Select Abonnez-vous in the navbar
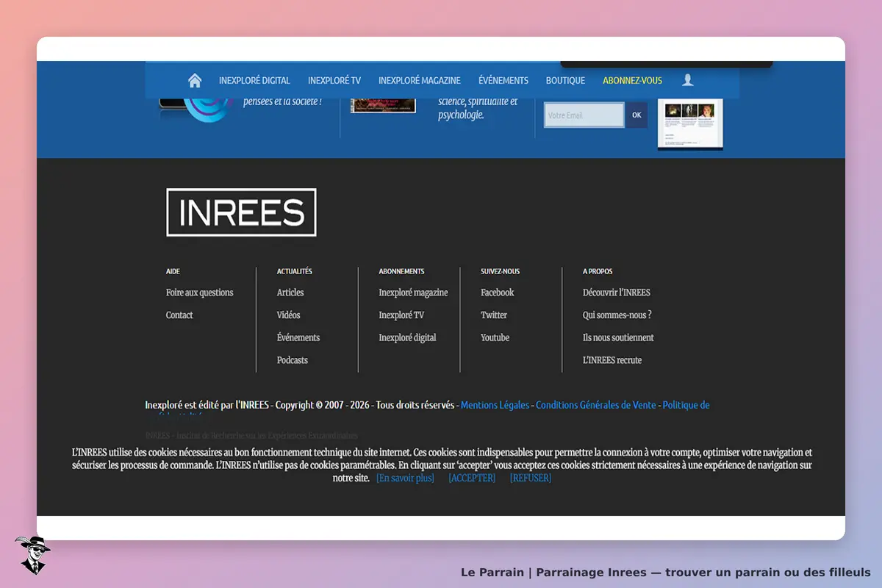882x588 pixels. [633, 81]
